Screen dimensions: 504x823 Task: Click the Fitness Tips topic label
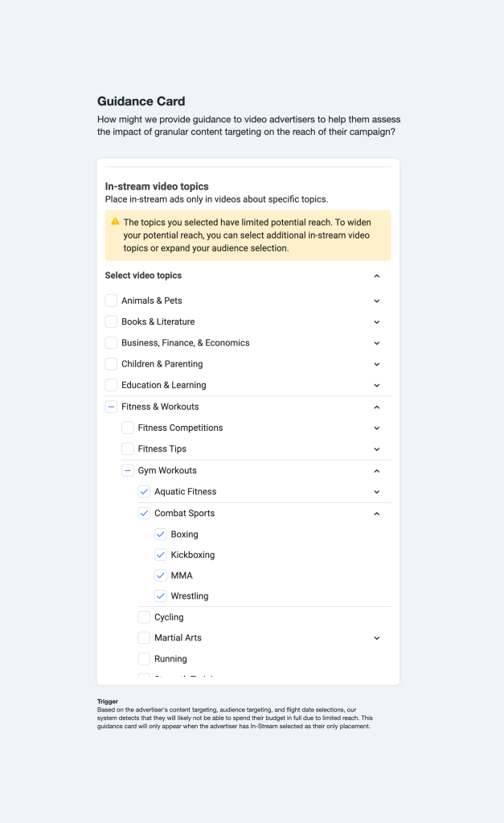tap(162, 448)
